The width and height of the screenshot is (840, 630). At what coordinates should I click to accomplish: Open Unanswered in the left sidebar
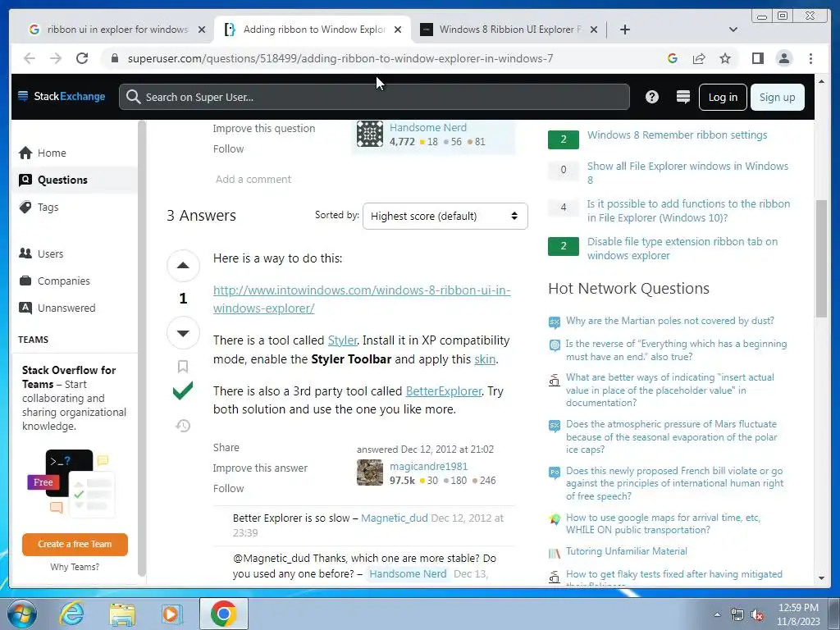pos(66,308)
